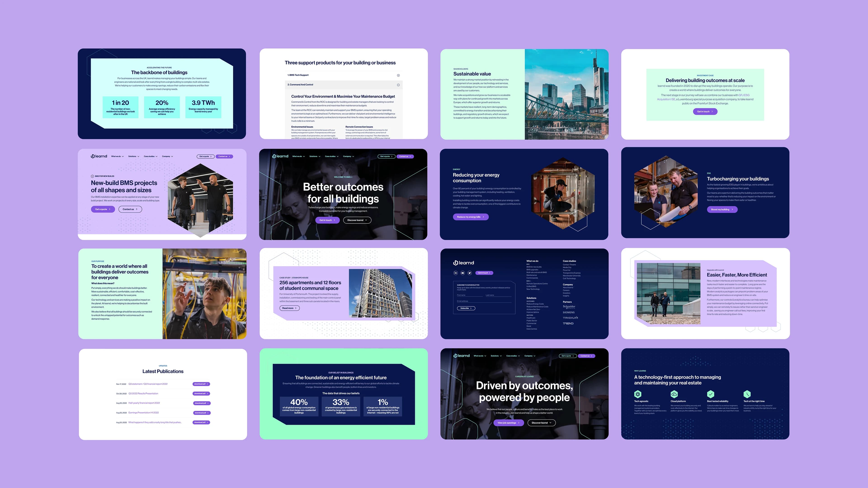The height and width of the screenshot is (488, 868).
Task: Click the hexagon icon beside BMS FOR NEW BUILDS
Action: (92, 176)
